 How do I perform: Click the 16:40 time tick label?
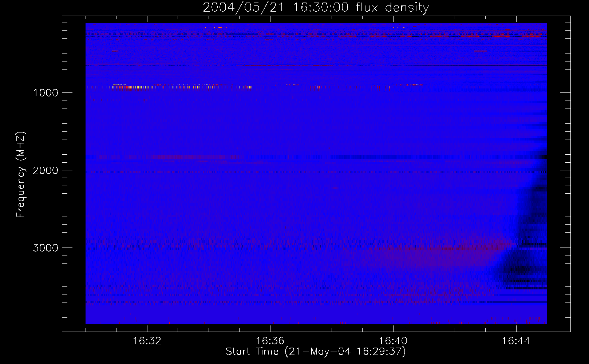[x=393, y=341]
